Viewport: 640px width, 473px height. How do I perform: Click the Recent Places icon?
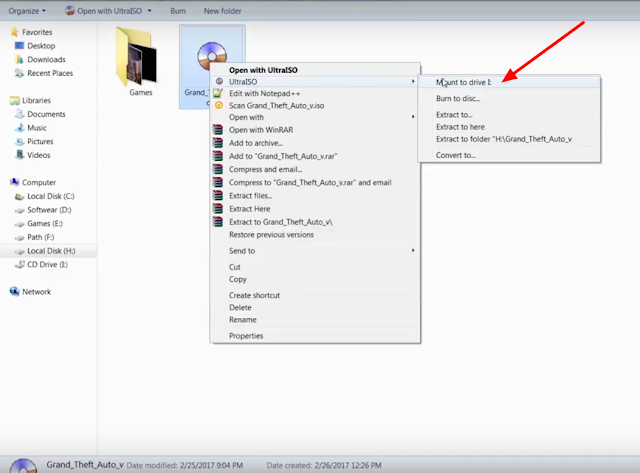19,73
